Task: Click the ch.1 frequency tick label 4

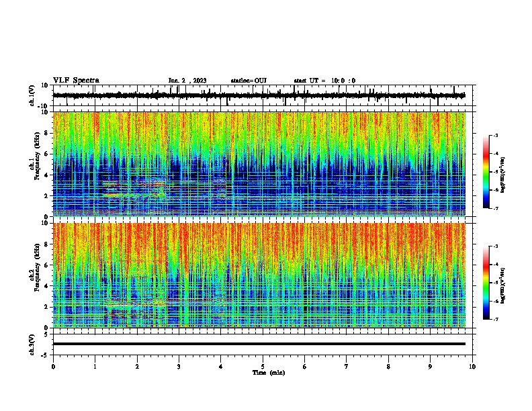Action: click(x=46, y=175)
